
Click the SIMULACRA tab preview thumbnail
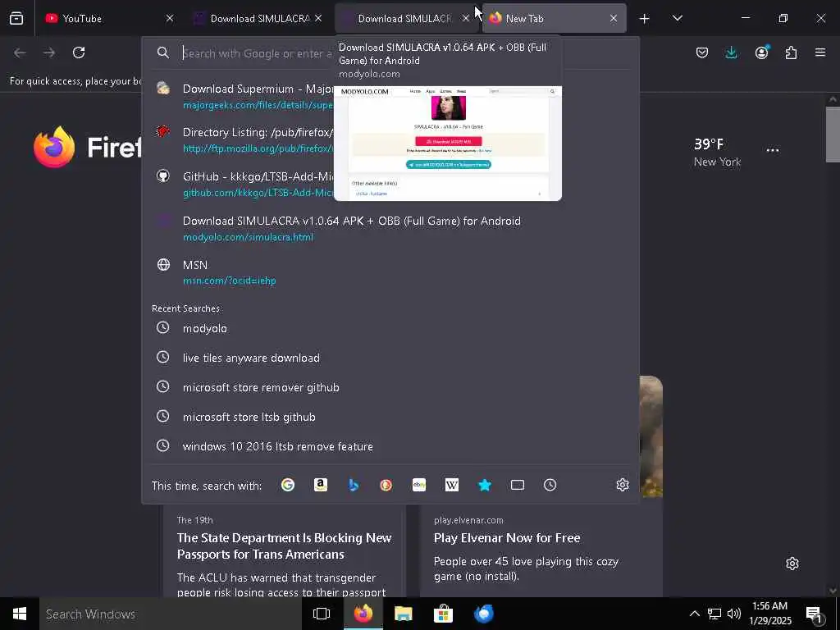tap(447, 143)
